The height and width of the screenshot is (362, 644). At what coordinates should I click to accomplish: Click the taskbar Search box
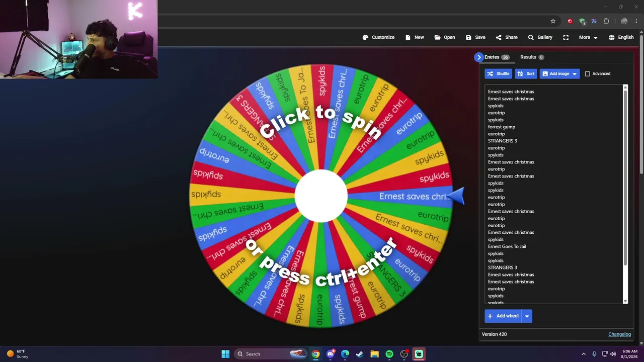[x=271, y=354]
